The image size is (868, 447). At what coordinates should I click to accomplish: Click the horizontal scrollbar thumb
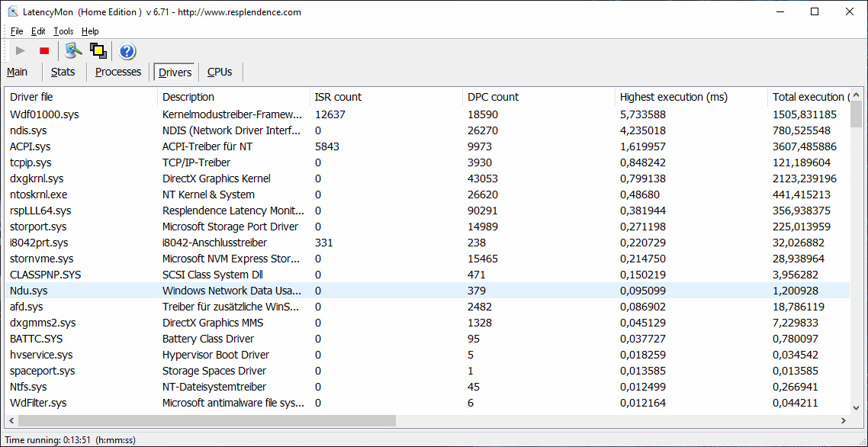[207, 421]
